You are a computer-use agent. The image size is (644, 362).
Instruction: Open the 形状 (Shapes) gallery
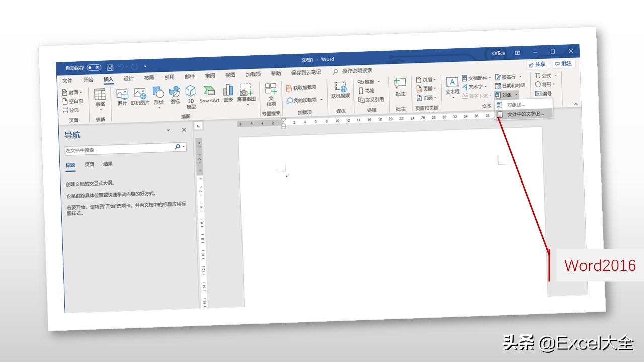coord(158,97)
